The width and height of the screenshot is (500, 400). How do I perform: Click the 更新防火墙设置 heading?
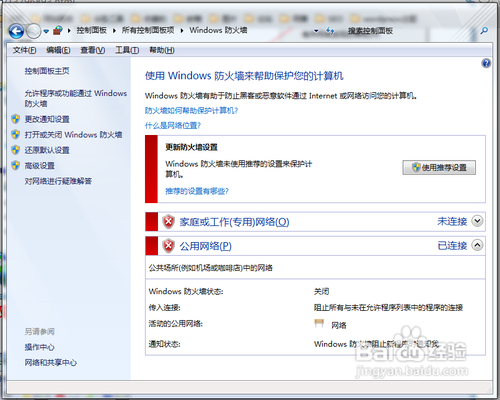pos(192,147)
